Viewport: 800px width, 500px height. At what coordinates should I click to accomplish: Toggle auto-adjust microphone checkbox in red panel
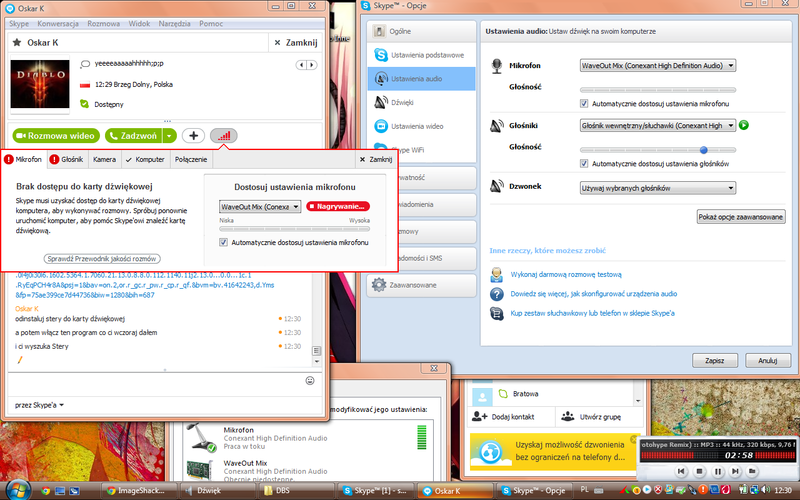click(x=223, y=242)
